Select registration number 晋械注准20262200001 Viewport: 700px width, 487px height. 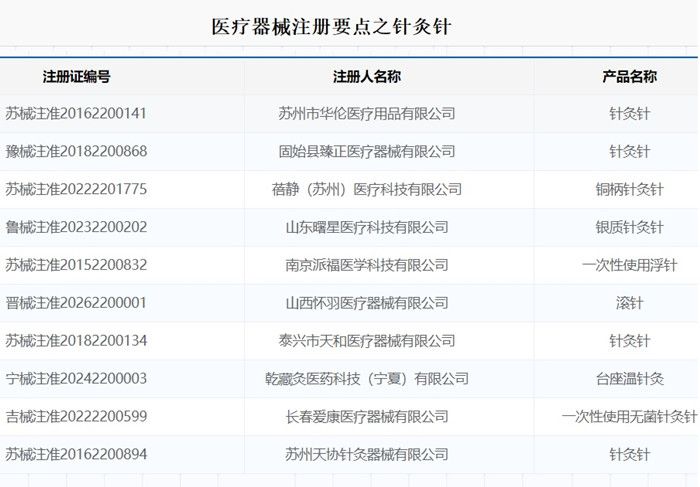point(76,303)
